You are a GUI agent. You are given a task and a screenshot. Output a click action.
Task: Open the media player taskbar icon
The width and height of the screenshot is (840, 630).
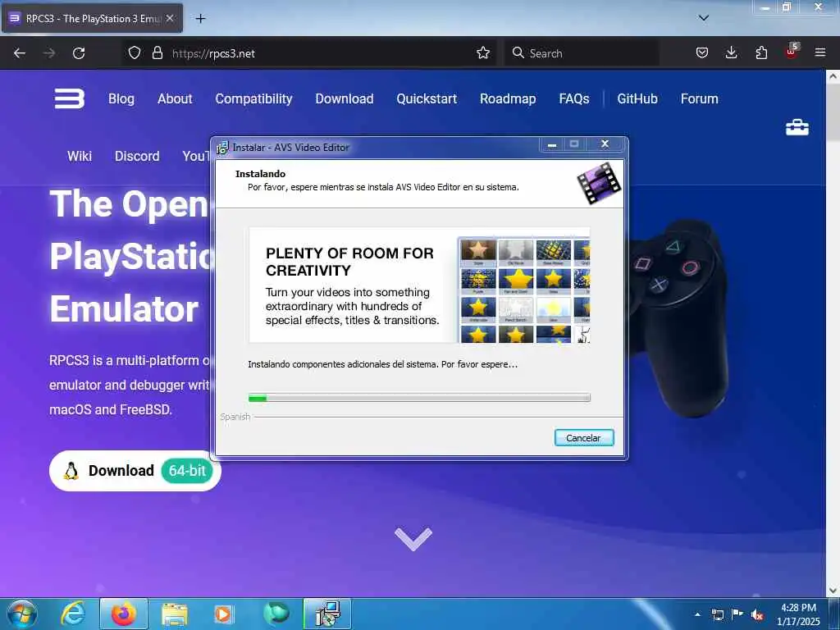pyautogui.click(x=223, y=614)
